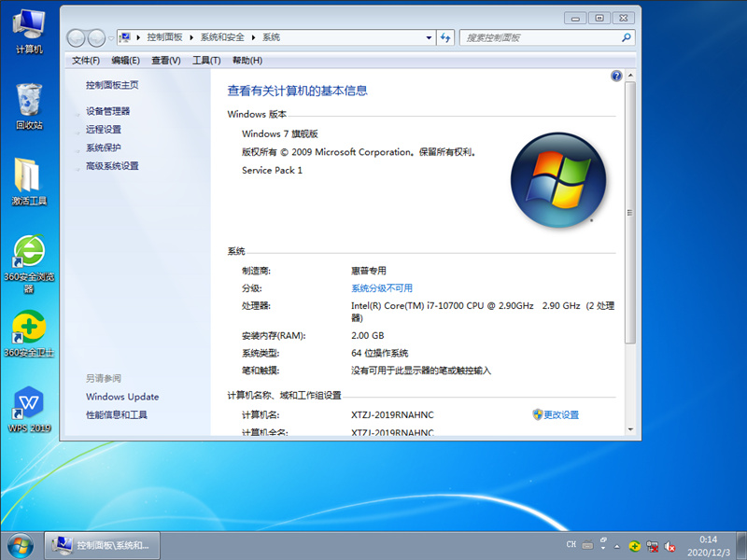Click the Back navigation arrow button
Image resolution: width=747 pixels, height=560 pixels.
(x=76, y=38)
